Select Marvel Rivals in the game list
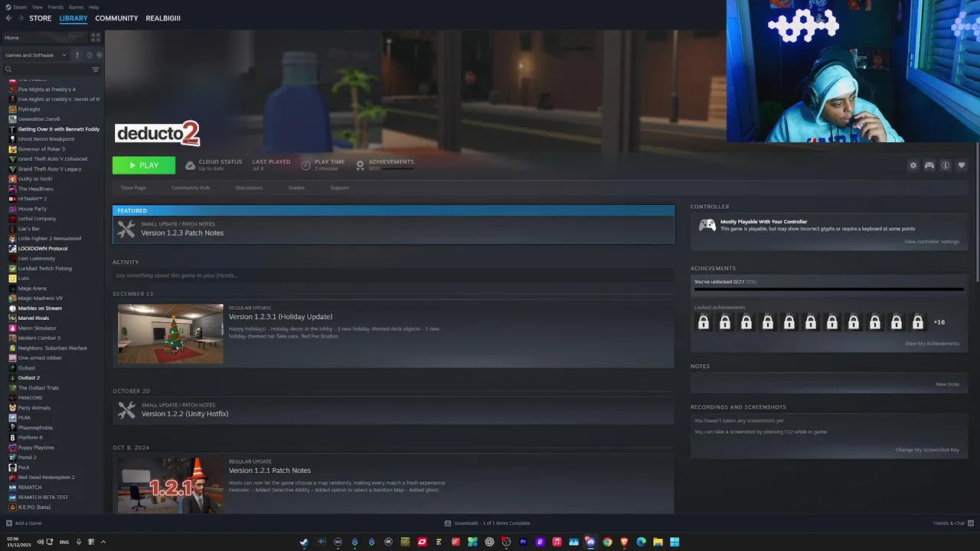The height and width of the screenshot is (551, 980). [x=34, y=318]
